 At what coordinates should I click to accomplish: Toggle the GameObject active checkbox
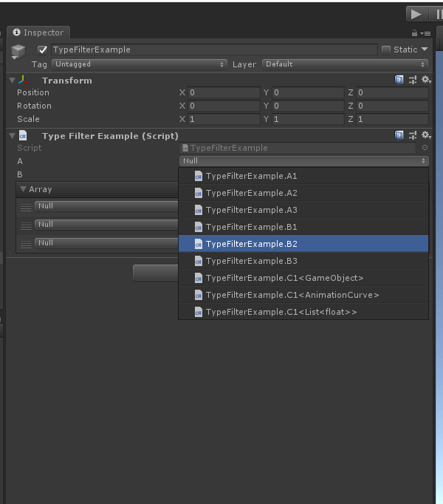42,50
